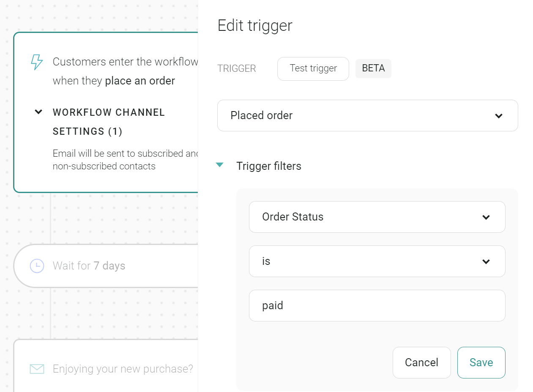Click the teal disclosure triangle beside Trigger filters
533x392 pixels.
coord(220,165)
